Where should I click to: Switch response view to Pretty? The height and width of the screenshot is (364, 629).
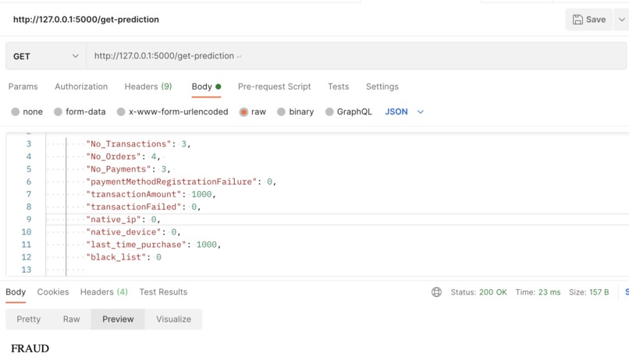coord(28,319)
